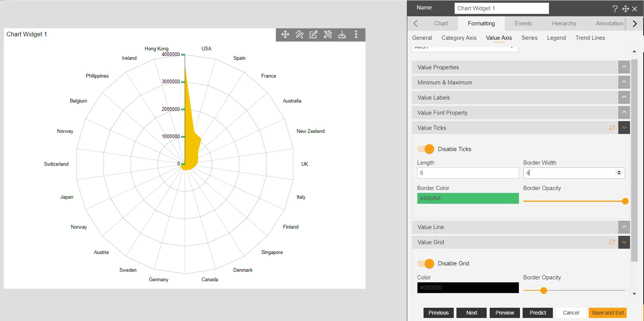Viewport: 644px width, 321px height.
Task: Open the Legend sub-tab
Action: tap(556, 38)
